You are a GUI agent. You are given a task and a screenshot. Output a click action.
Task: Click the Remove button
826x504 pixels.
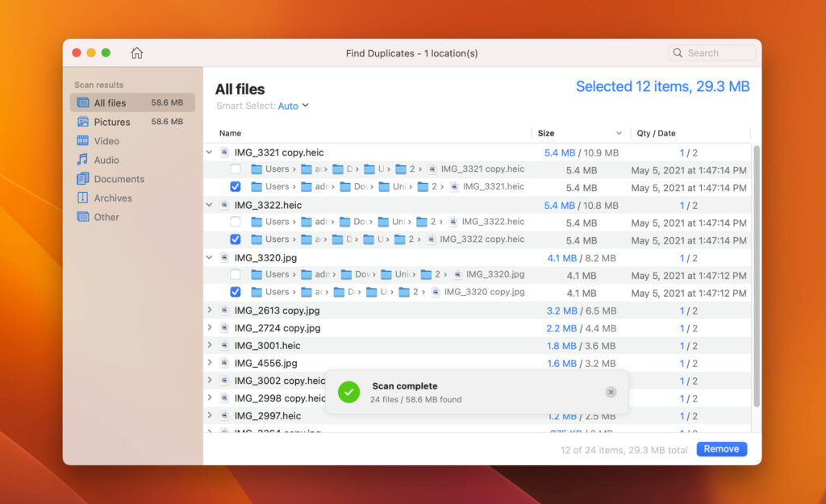721,449
